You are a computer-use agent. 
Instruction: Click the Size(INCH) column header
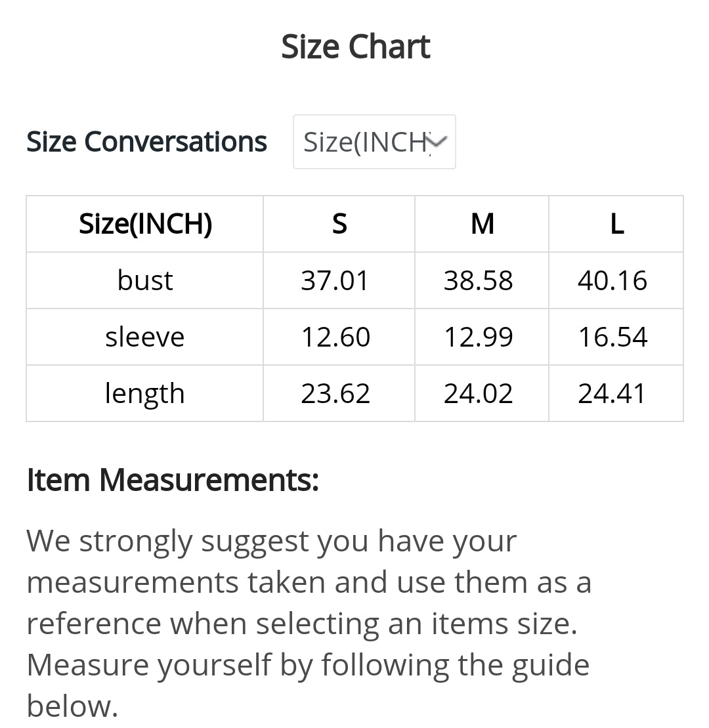145,224
